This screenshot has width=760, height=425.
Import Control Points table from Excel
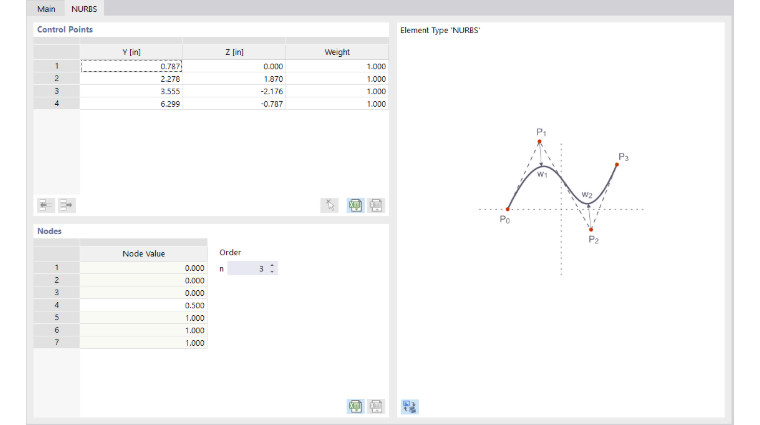tap(376, 205)
